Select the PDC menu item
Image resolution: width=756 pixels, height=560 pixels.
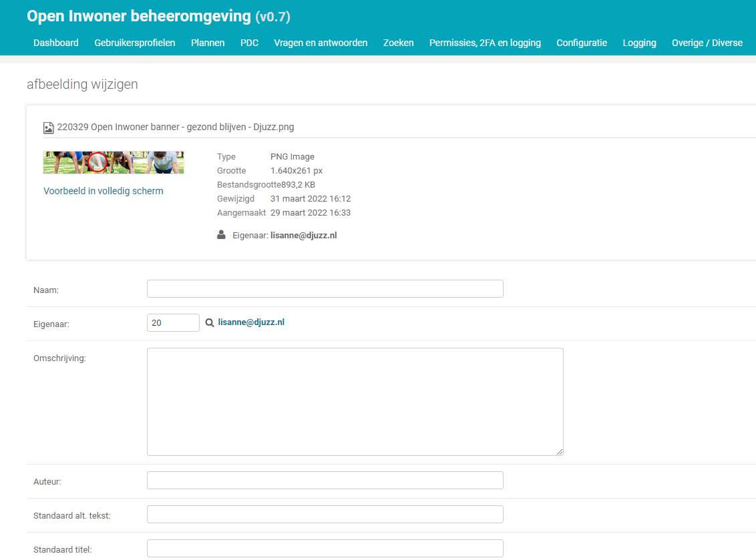249,43
